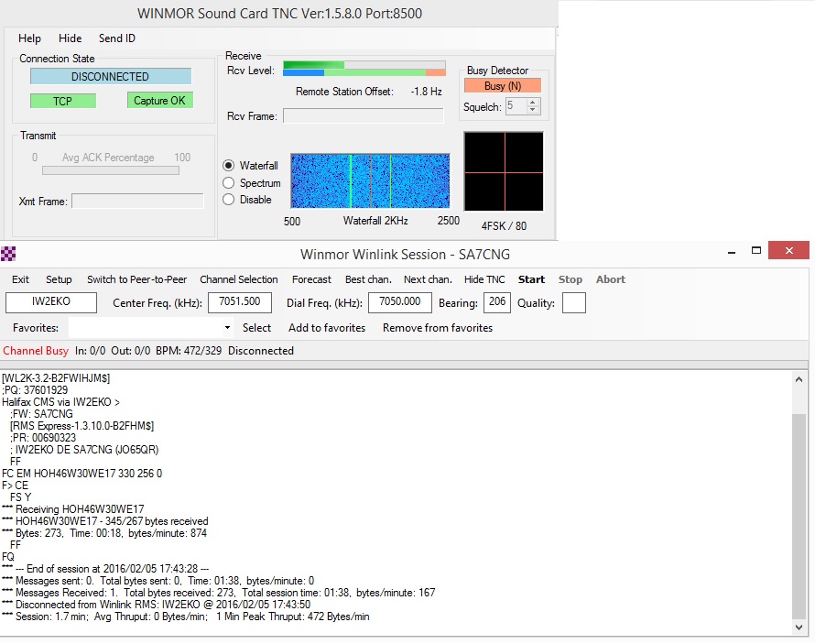The width and height of the screenshot is (815, 644).
Task: Select the Waterfall display option
Action: point(228,166)
